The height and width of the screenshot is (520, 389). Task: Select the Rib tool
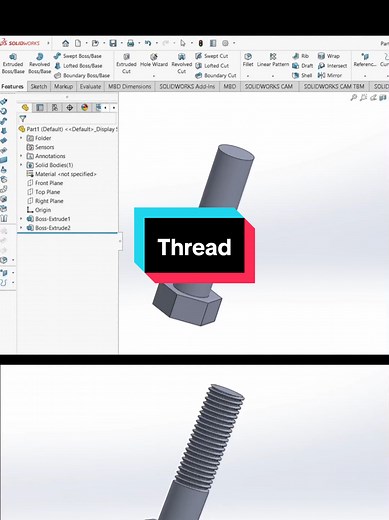click(x=301, y=56)
